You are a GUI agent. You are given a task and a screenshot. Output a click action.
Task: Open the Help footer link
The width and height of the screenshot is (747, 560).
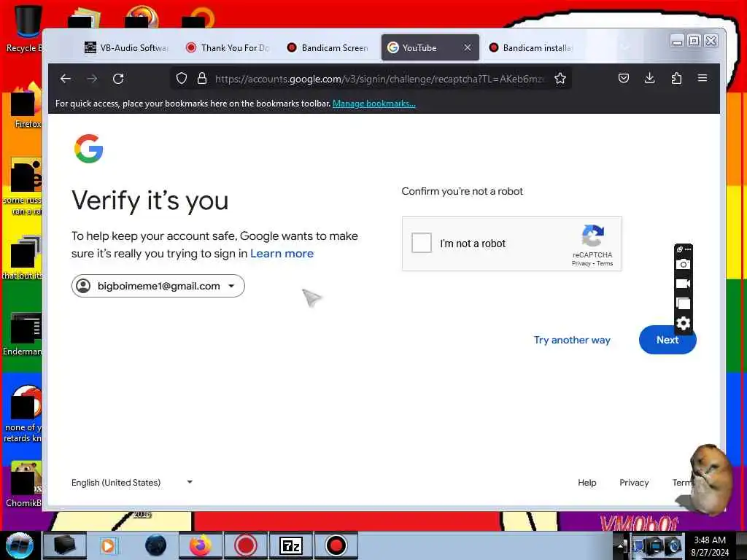(x=587, y=483)
